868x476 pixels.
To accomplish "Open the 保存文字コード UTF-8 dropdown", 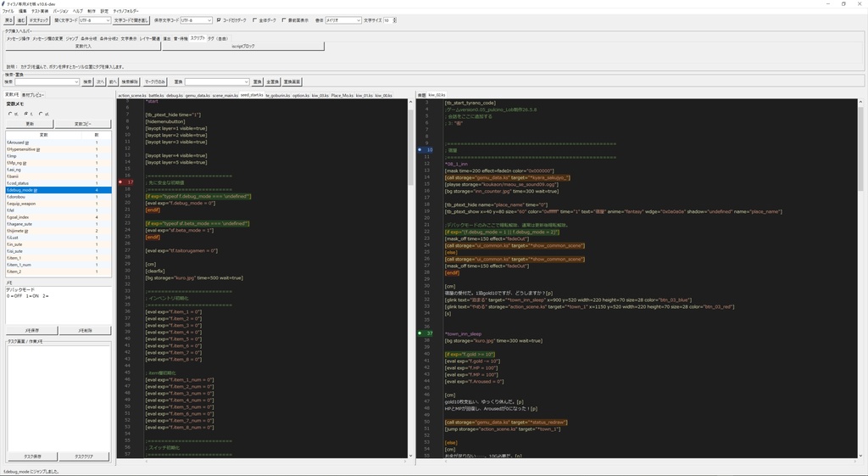I will coord(197,20).
